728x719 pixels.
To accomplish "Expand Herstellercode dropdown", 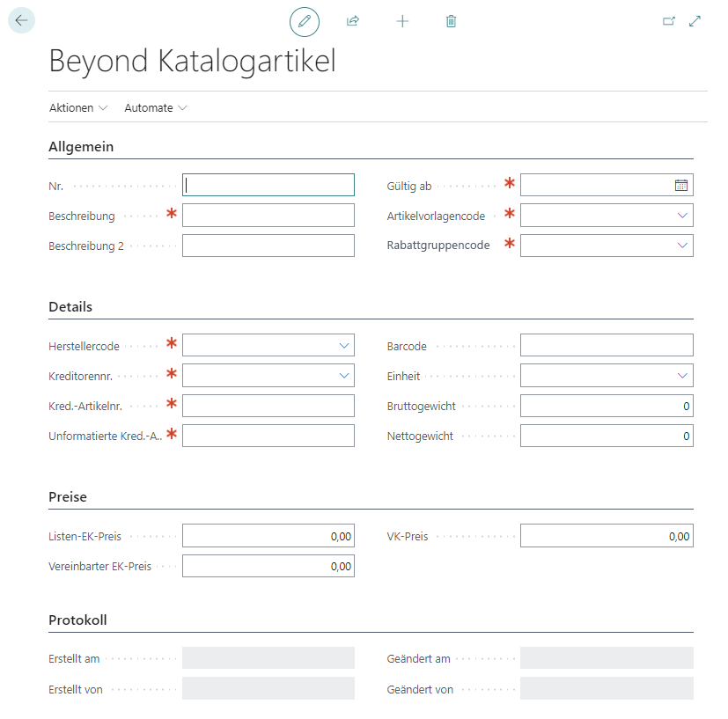I will (x=344, y=345).
